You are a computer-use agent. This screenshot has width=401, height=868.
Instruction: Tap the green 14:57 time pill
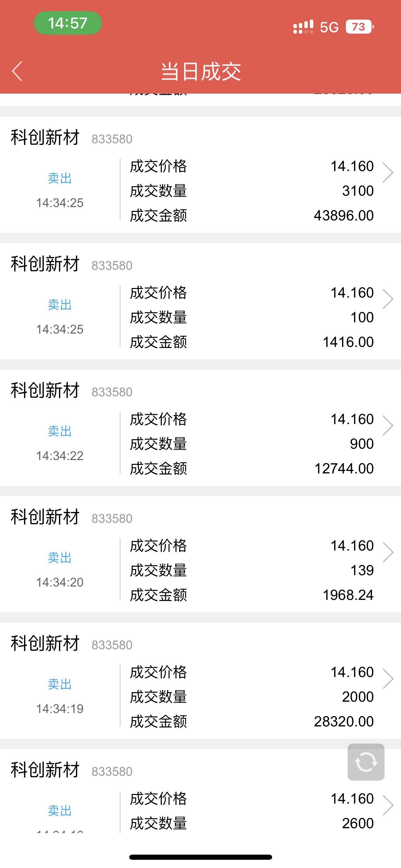point(68,23)
